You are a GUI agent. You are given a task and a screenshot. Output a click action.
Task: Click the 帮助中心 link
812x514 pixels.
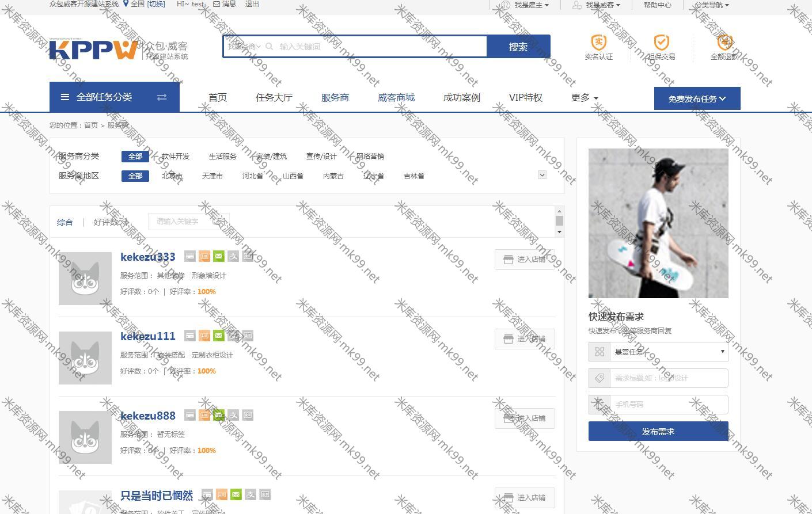(658, 5)
